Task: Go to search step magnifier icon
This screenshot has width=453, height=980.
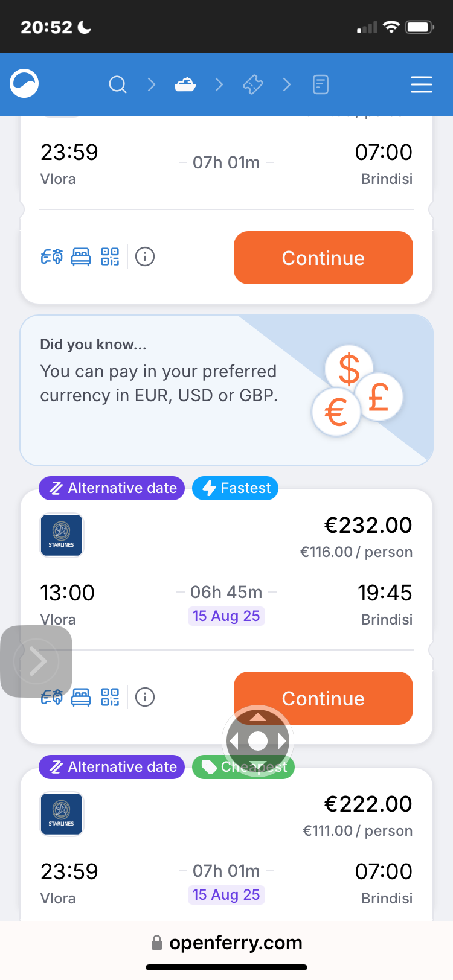Action: click(x=118, y=84)
